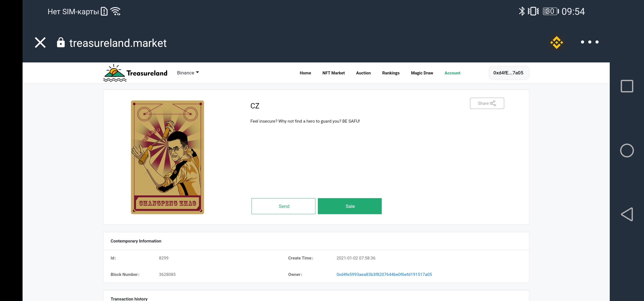644x301 pixels.
Task: Expand the Binance network dropdown
Action: [x=188, y=73]
